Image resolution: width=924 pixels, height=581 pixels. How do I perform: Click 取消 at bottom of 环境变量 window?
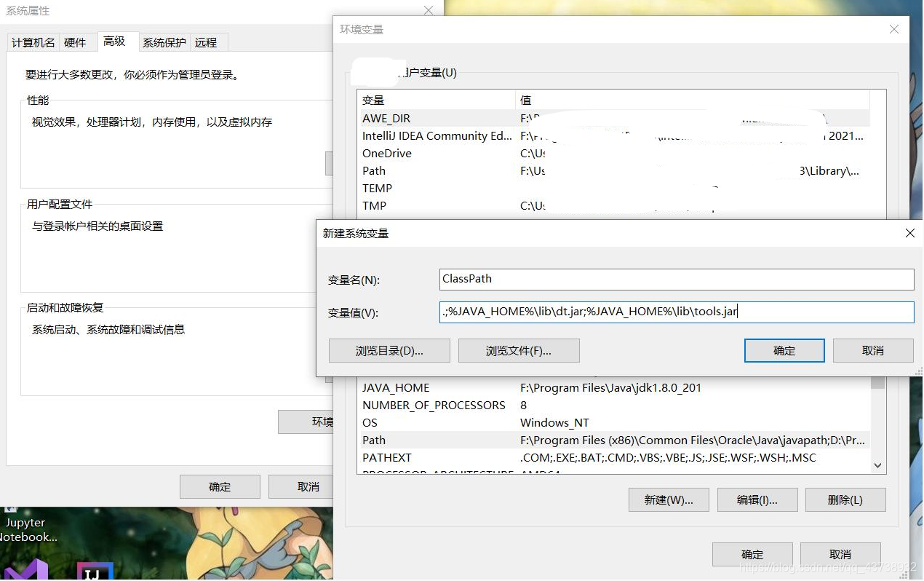pos(840,554)
